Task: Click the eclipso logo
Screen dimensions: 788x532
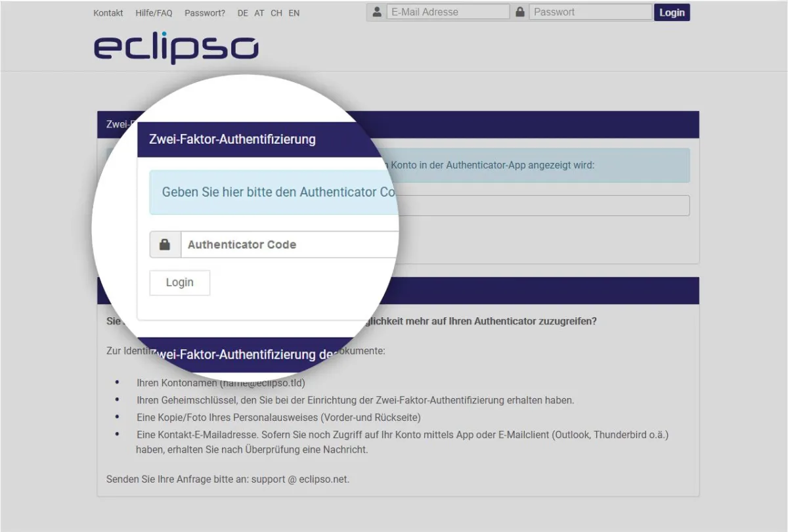Action: pyautogui.click(x=176, y=47)
